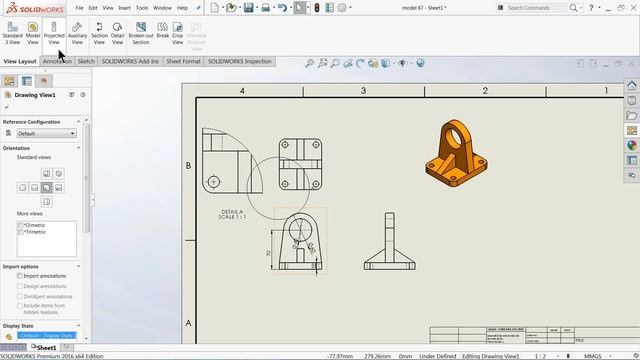Viewport: 640px width, 360px height.
Task: Tick the Trimetric view checkbox
Action: point(20,232)
